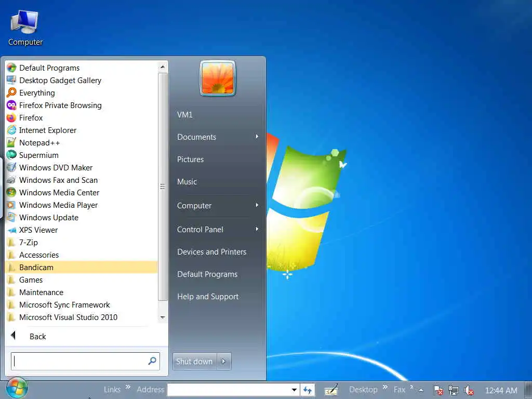Click the programs list scrollbar down arrow
The width and height of the screenshot is (532, 399).
(x=163, y=317)
